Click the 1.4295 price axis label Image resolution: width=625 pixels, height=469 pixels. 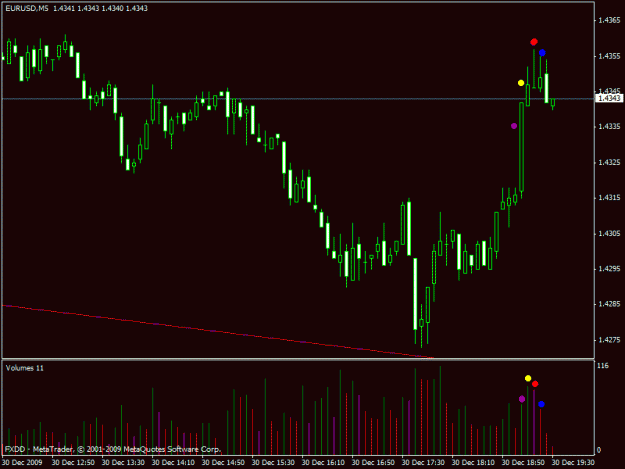[609, 269]
